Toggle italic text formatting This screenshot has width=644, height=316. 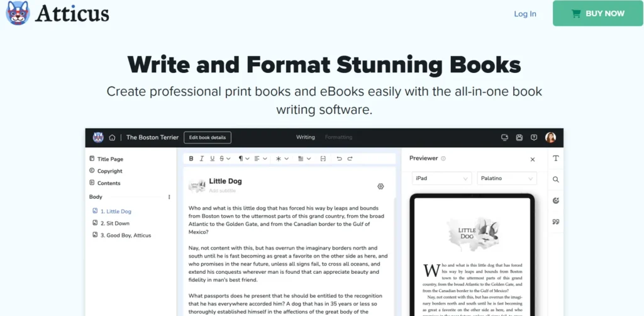point(202,159)
